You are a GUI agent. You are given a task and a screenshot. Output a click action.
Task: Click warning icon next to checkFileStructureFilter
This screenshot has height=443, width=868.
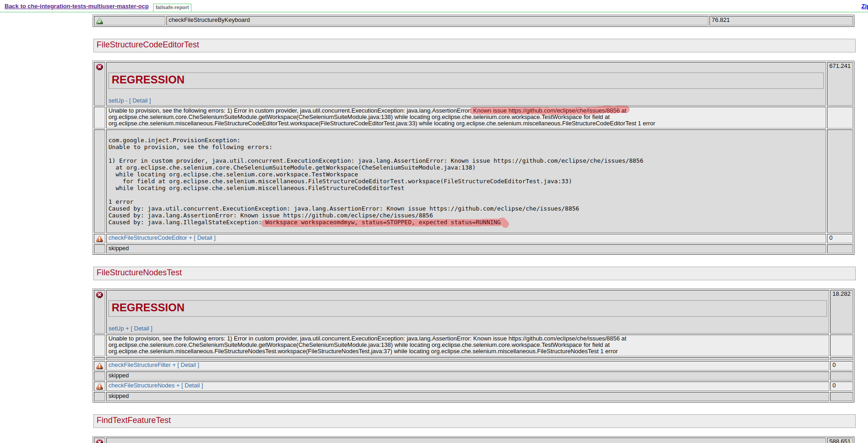coord(100,366)
